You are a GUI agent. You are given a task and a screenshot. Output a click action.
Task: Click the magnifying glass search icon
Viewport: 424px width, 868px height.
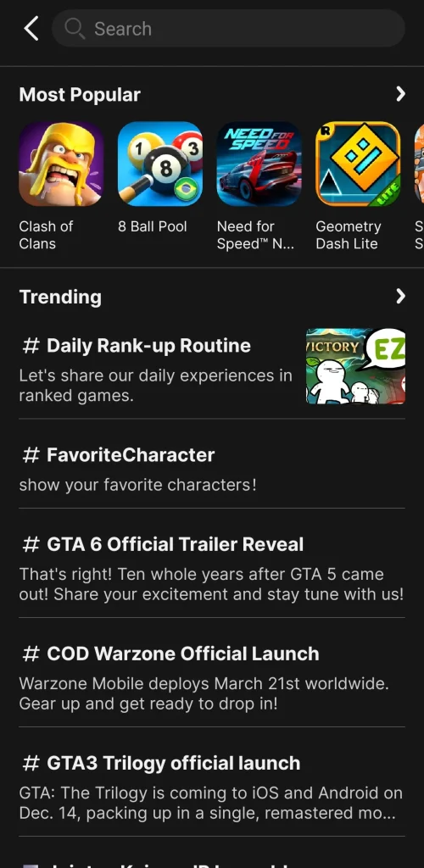click(x=74, y=28)
